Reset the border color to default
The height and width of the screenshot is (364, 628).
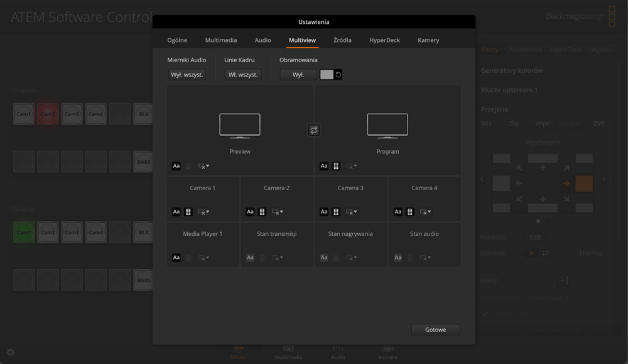(x=338, y=75)
